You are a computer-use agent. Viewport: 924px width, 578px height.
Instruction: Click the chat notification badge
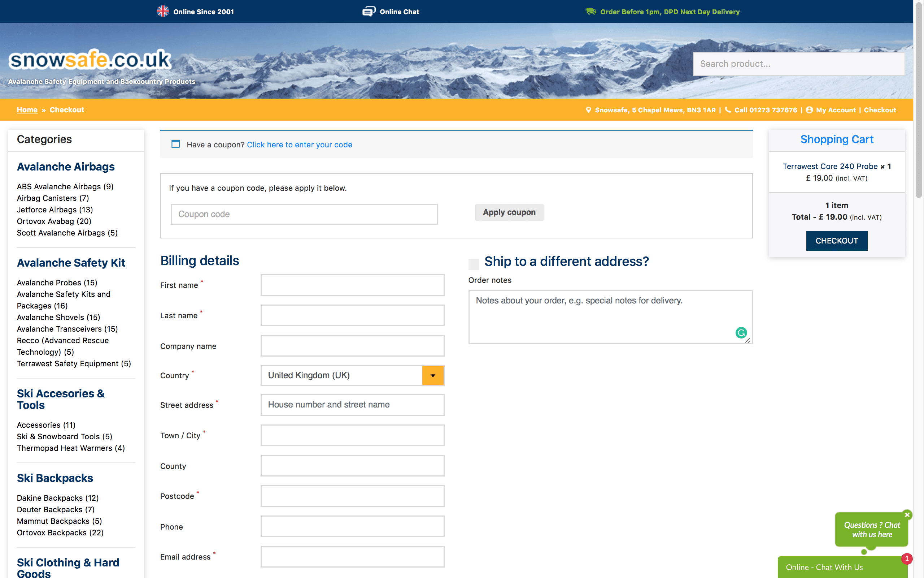pyautogui.click(x=907, y=558)
